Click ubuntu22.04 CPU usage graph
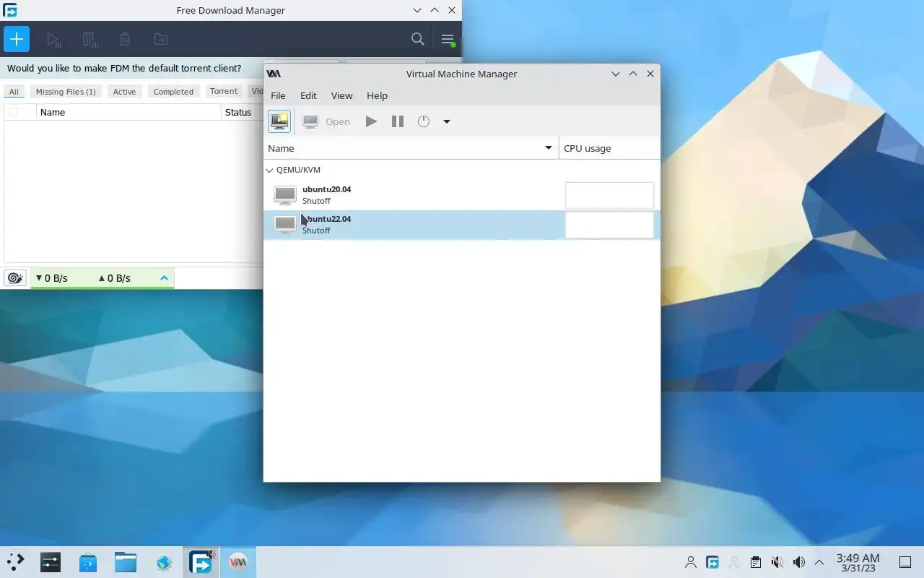924x578 pixels. [609, 225]
